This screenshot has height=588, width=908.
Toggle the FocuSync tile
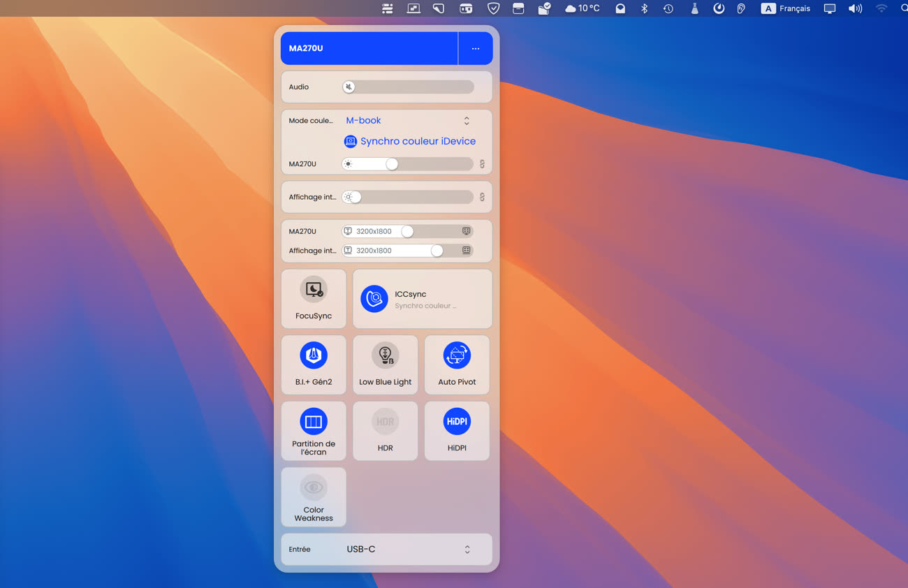(x=314, y=299)
